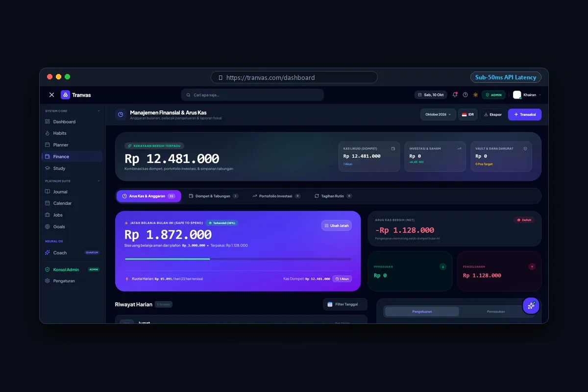Open Habits from the sidebar

coord(72,133)
